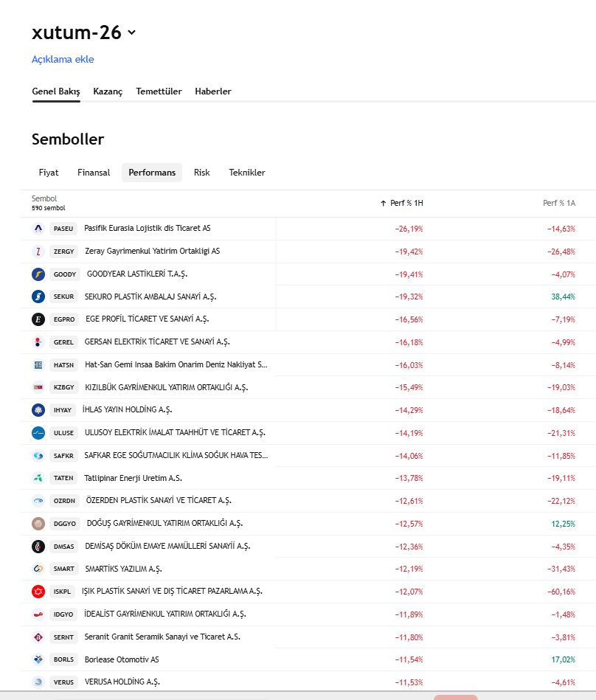Click BORLS's 17,02% monthly performance value
Viewport: 596px width, 700px height.
tap(563, 659)
